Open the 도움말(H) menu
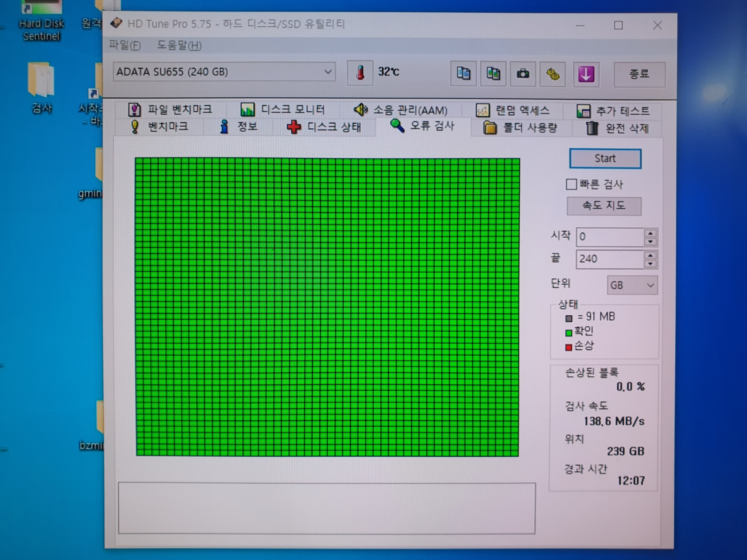 pos(179,45)
